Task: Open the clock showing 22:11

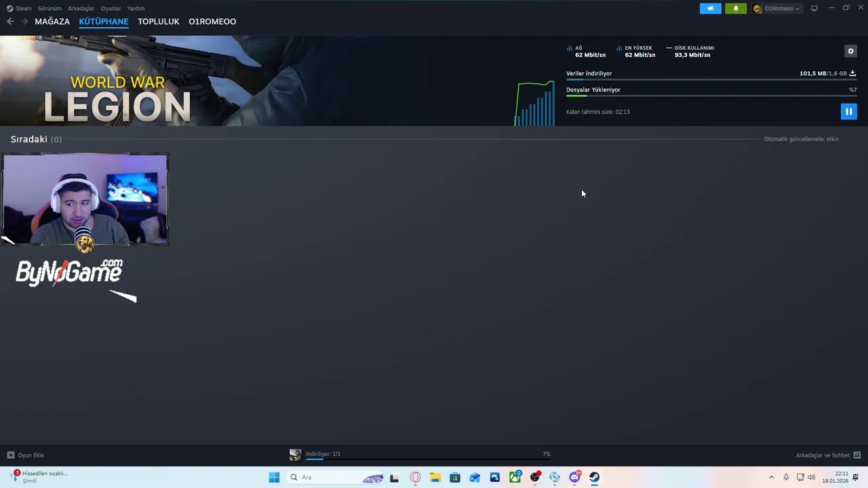Action: [835, 477]
